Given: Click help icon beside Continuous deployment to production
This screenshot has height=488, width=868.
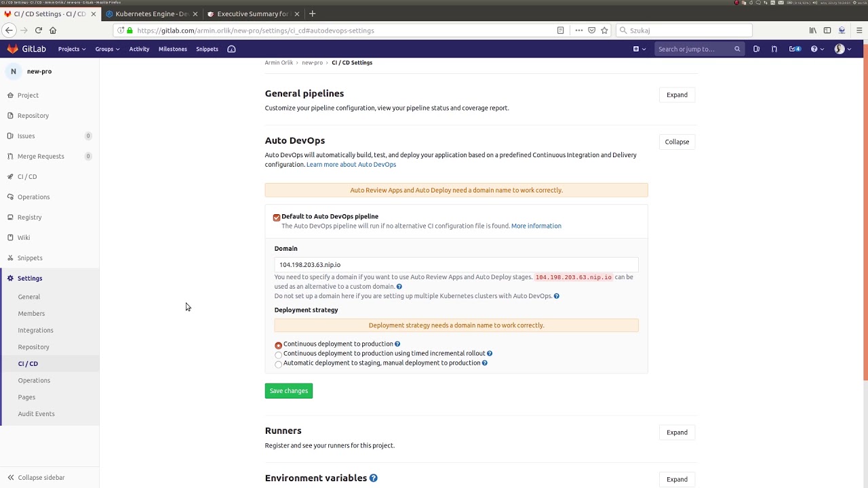Looking at the screenshot, I should [x=397, y=344].
